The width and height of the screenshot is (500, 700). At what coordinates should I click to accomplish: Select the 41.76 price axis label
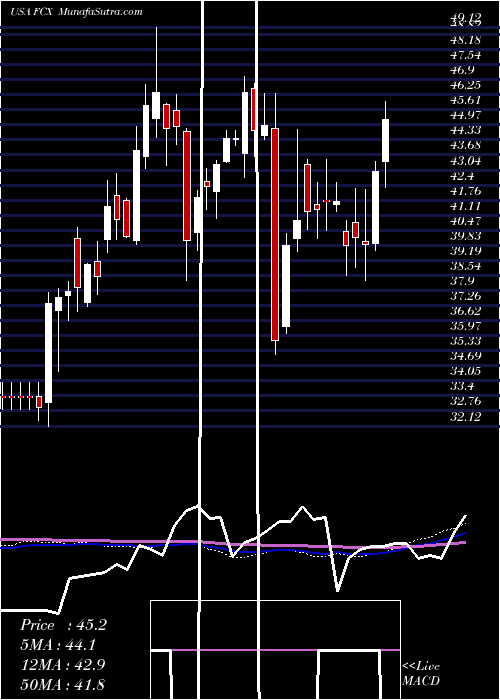(466, 191)
